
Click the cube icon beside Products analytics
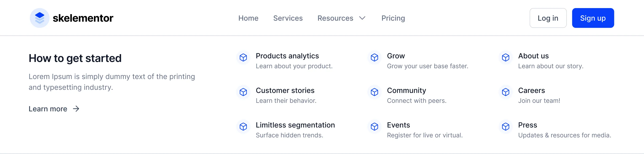pos(243,57)
